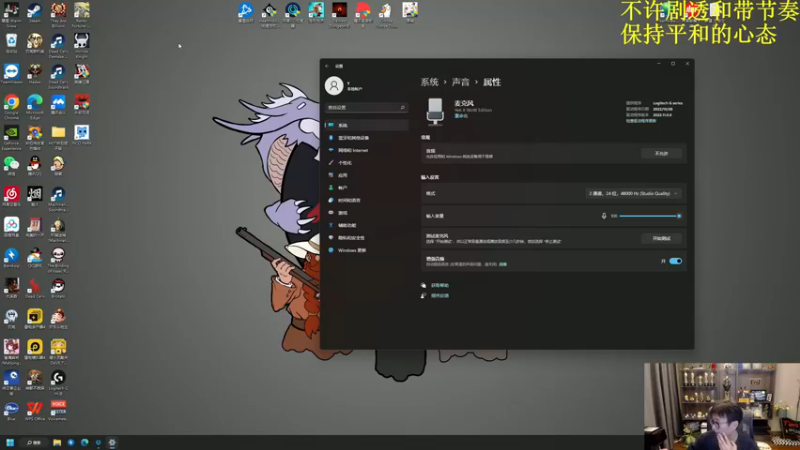The height and width of the screenshot is (450, 800).
Task: Click the input volume slider handle
Action: coord(679,216)
